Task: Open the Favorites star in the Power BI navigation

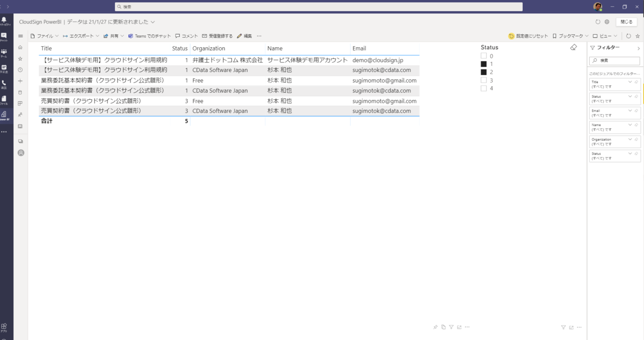Action: pyautogui.click(x=20, y=58)
